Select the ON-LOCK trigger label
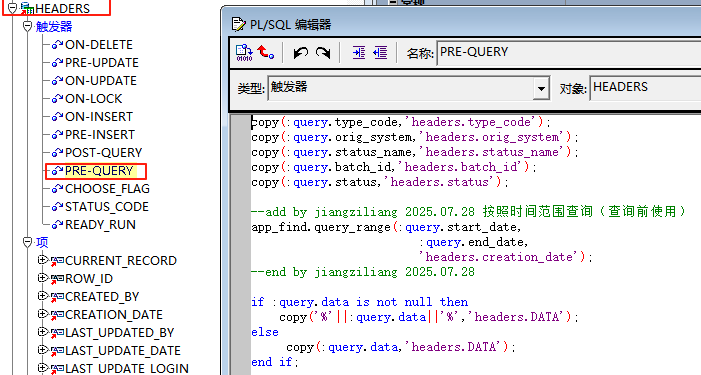 (x=93, y=98)
